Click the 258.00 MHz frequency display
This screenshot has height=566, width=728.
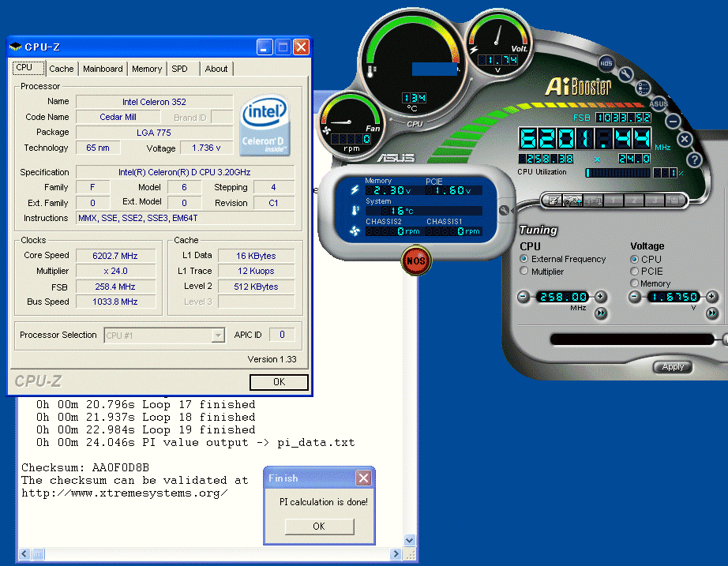click(561, 297)
